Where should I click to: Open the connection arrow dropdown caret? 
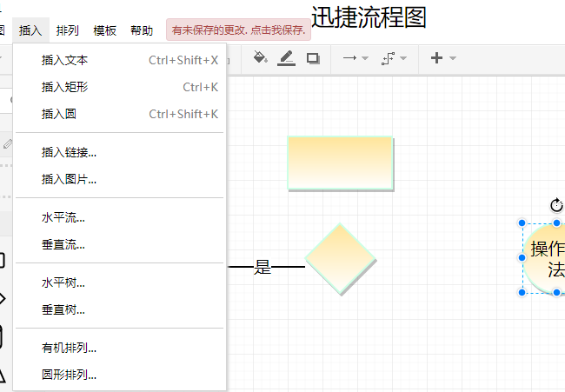365,58
